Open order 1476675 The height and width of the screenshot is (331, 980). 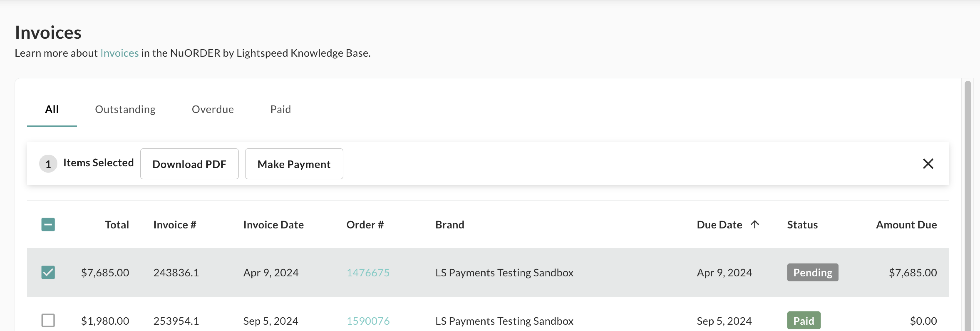pyautogui.click(x=368, y=272)
